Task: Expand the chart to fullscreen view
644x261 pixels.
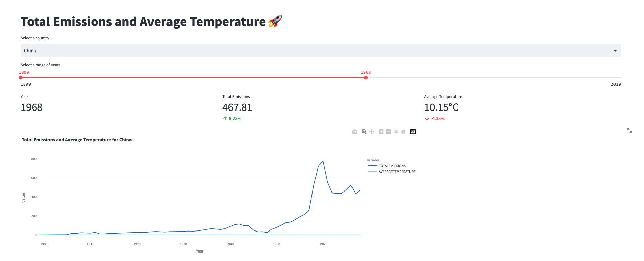Action: [x=629, y=130]
